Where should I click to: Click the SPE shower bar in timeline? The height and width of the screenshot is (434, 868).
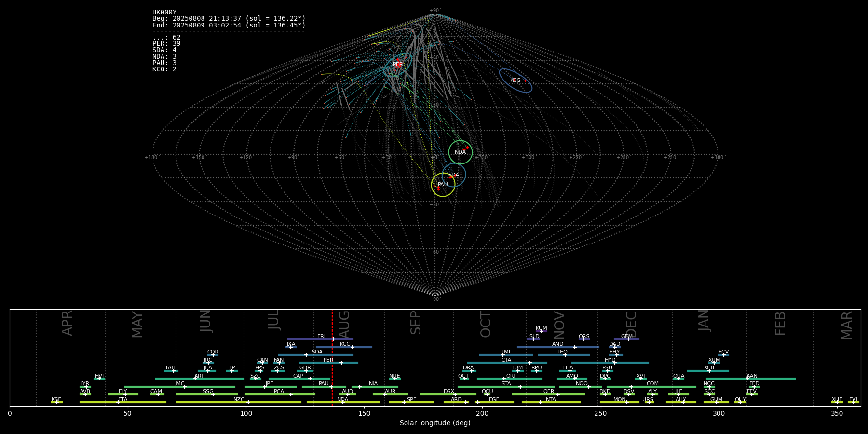(x=411, y=402)
